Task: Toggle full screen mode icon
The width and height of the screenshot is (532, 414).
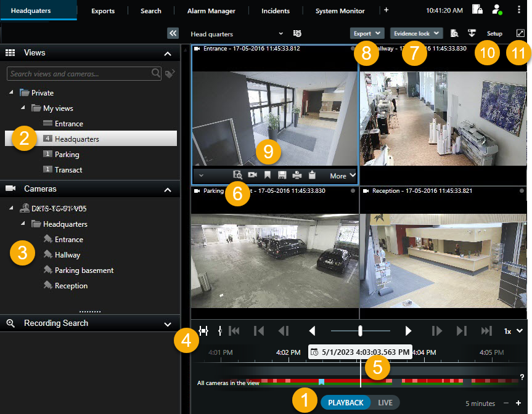Action: tap(519, 33)
